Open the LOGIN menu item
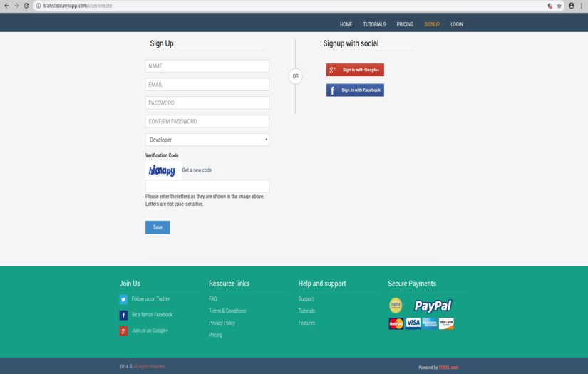Image resolution: width=588 pixels, height=374 pixels. point(456,24)
